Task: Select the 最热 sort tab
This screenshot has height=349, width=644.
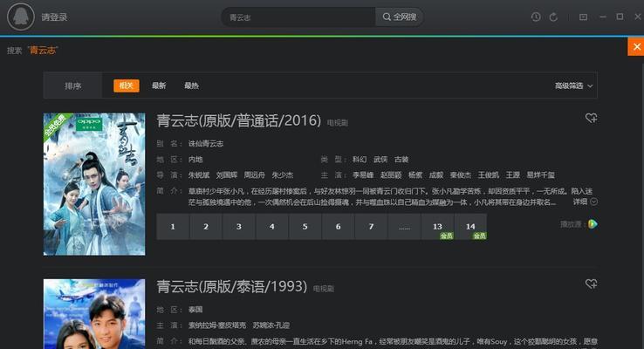Action: [191, 86]
